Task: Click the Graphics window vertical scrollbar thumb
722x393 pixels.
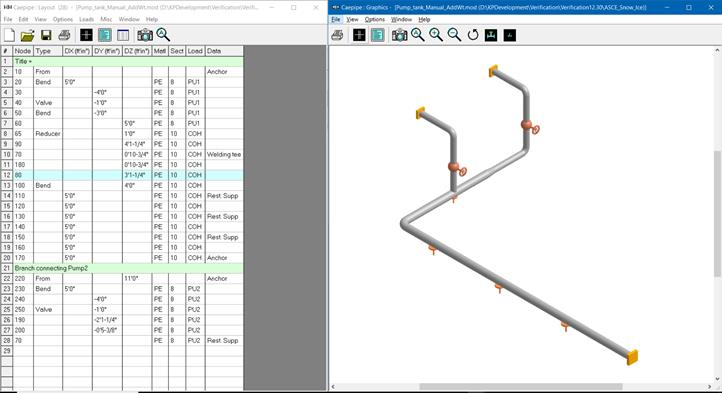Action: click(717, 214)
